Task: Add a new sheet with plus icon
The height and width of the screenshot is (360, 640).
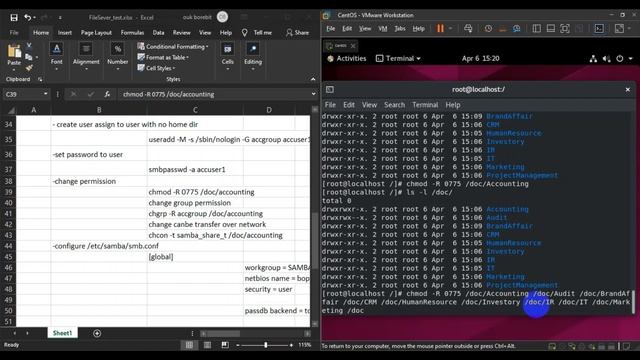Action: click(x=97, y=333)
